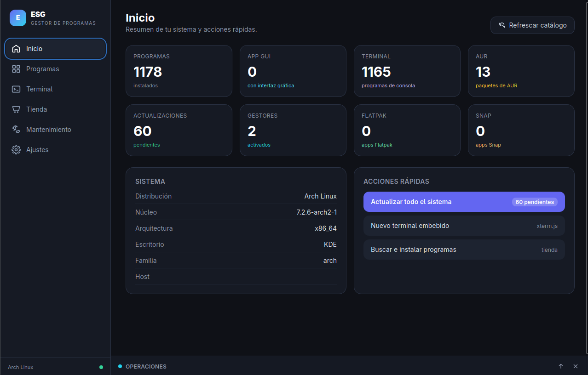Image resolution: width=588 pixels, height=375 pixels.
Task: Click the cyan dot before OPERACIONES
Action: [x=120, y=366]
